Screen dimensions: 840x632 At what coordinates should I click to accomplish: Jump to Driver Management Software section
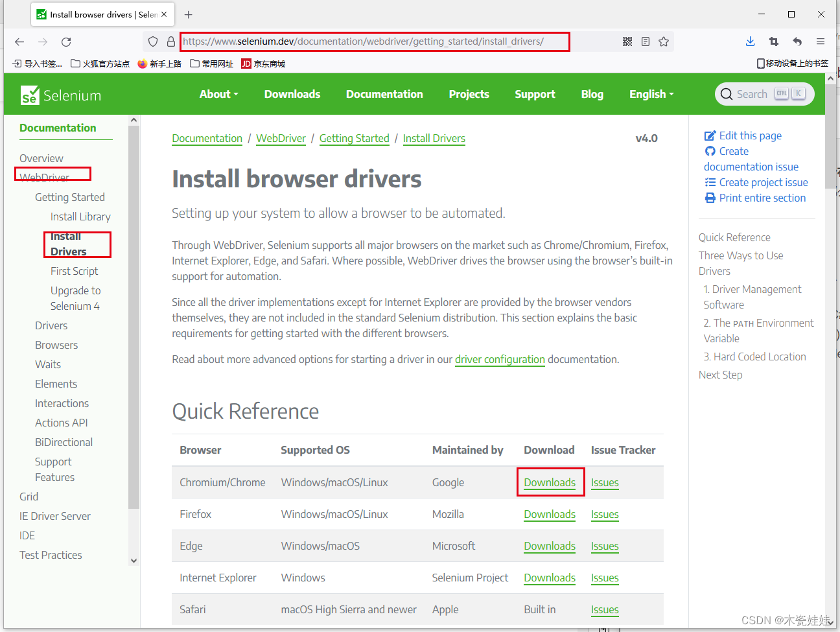coord(752,297)
